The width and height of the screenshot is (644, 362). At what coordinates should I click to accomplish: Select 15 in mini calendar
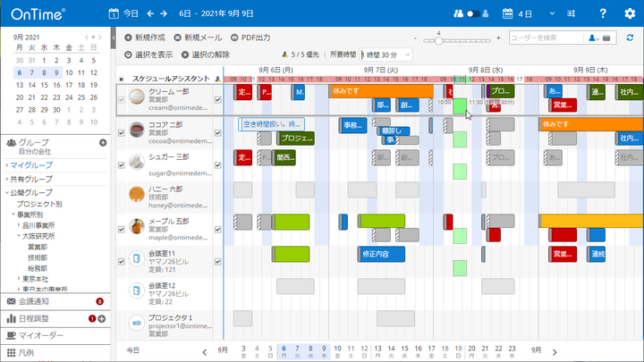click(45, 85)
